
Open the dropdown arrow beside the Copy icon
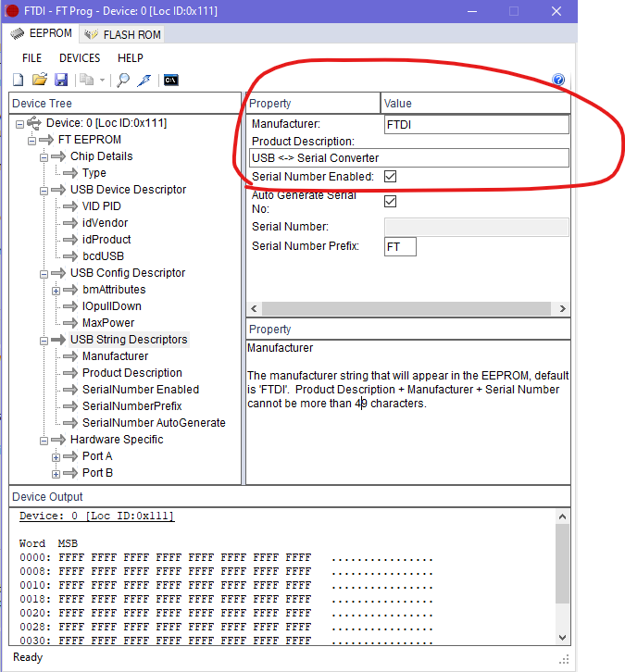pos(102,81)
